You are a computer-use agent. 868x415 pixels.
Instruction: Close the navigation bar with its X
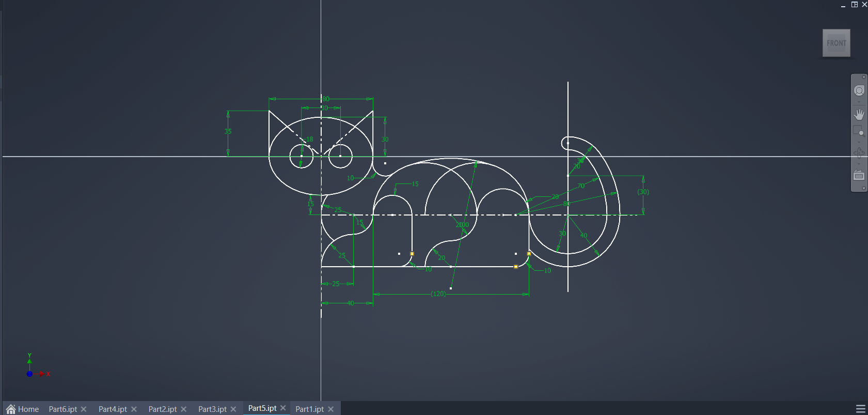864,77
